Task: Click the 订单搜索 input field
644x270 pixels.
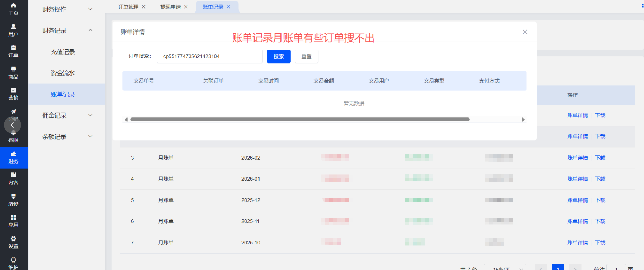Action: click(x=209, y=56)
